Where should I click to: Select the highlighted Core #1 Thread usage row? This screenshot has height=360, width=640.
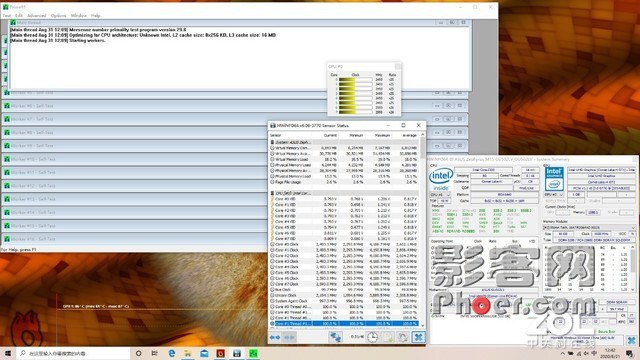click(344, 323)
